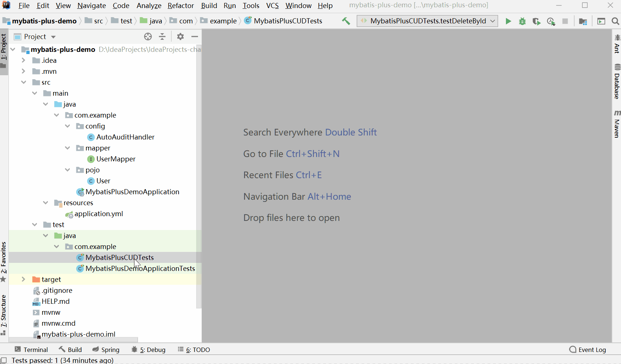Open Search Everywhere magnifier icon

click(615, 21)
